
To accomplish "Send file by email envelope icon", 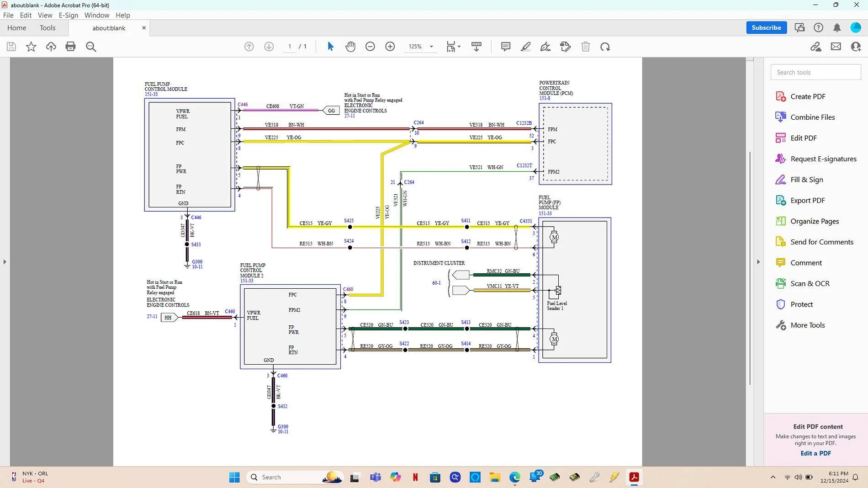I will pos(836,47).
